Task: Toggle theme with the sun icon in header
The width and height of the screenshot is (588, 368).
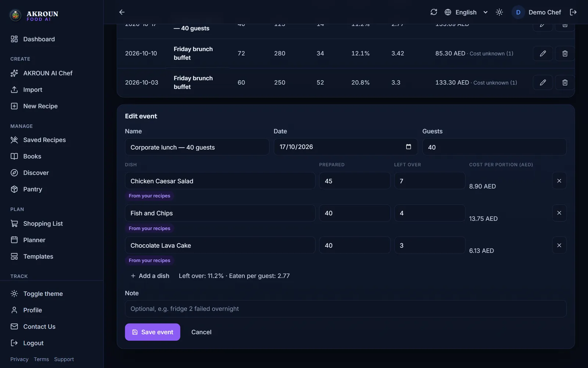Action: [499, 12]
